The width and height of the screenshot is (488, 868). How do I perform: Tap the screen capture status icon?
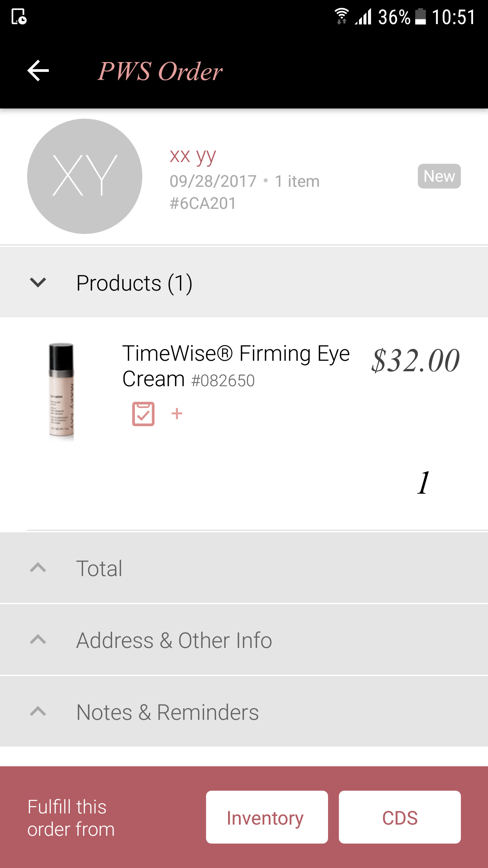pos(19,17)
